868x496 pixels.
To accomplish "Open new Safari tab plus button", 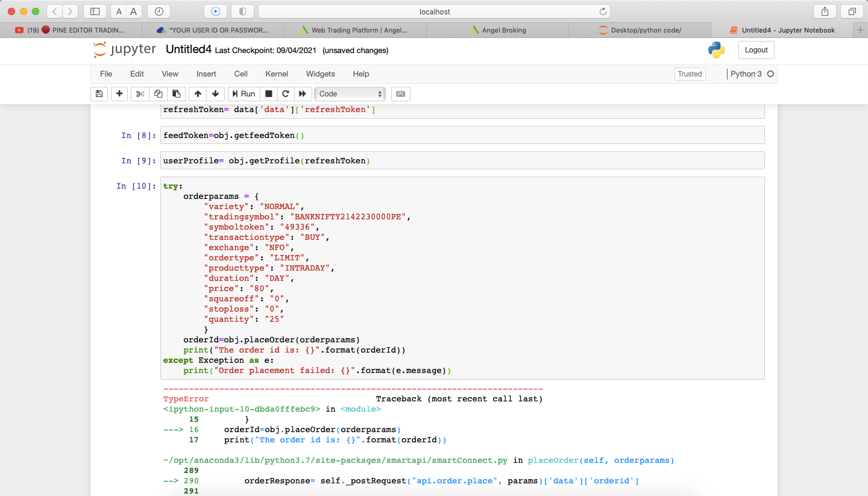I will (860, 30).
